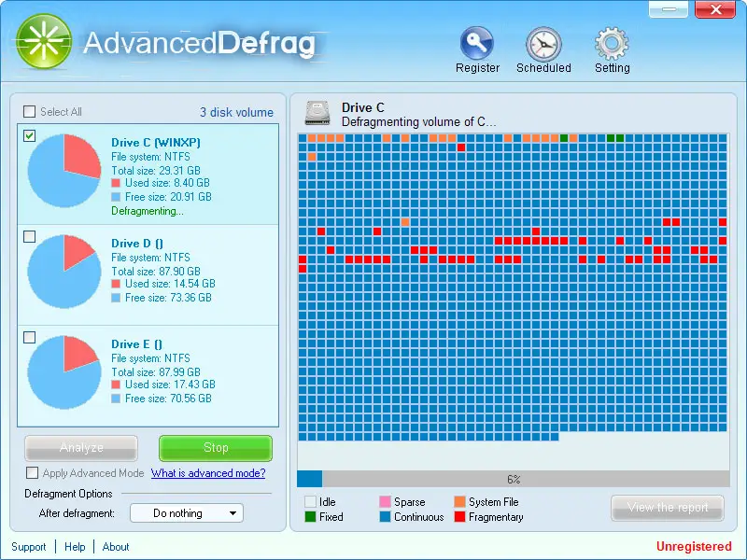747x560 pixels.
Task: Click the Drive E pie chart
Action: [64, 372]
